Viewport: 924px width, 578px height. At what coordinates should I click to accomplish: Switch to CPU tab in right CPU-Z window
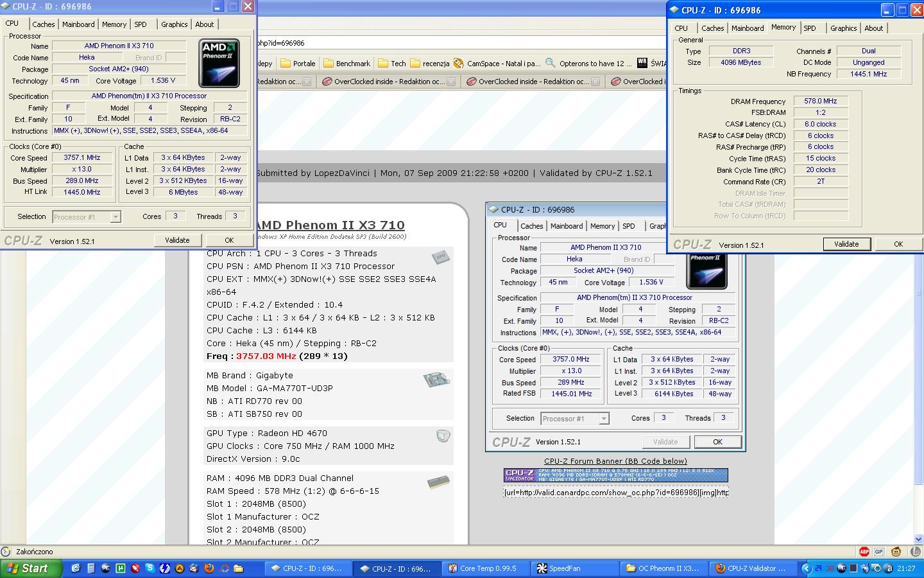click(681, 28)
